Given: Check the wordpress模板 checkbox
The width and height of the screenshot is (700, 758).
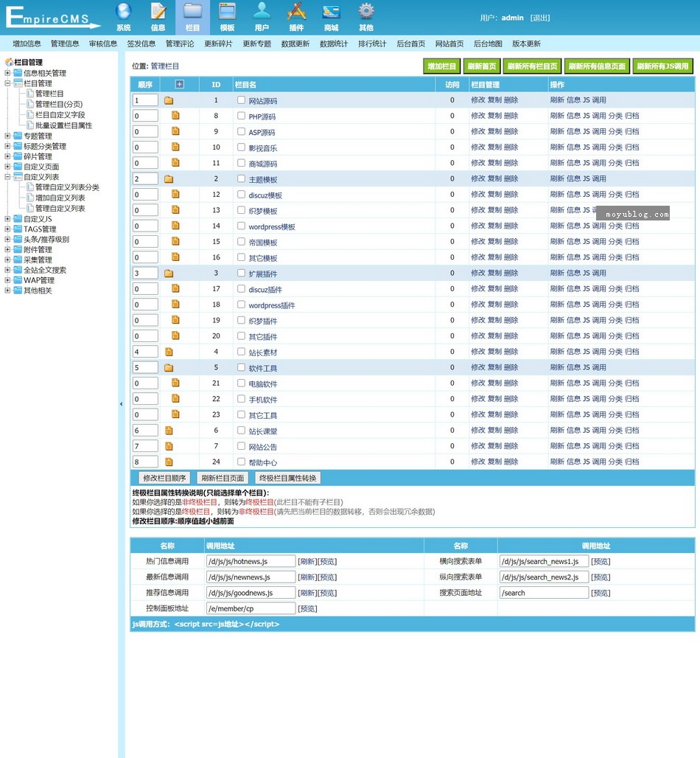Looking at the screenshot, I should pos(241,226).
